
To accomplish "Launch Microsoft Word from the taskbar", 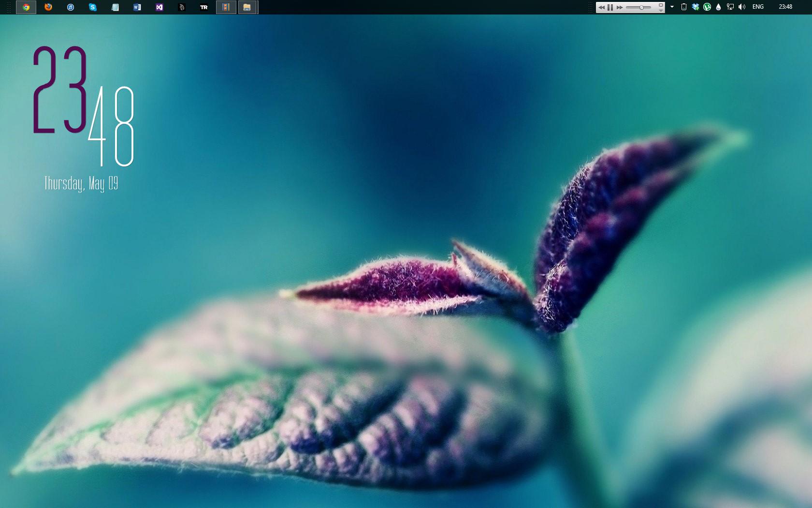I will [x=137, y=7].
